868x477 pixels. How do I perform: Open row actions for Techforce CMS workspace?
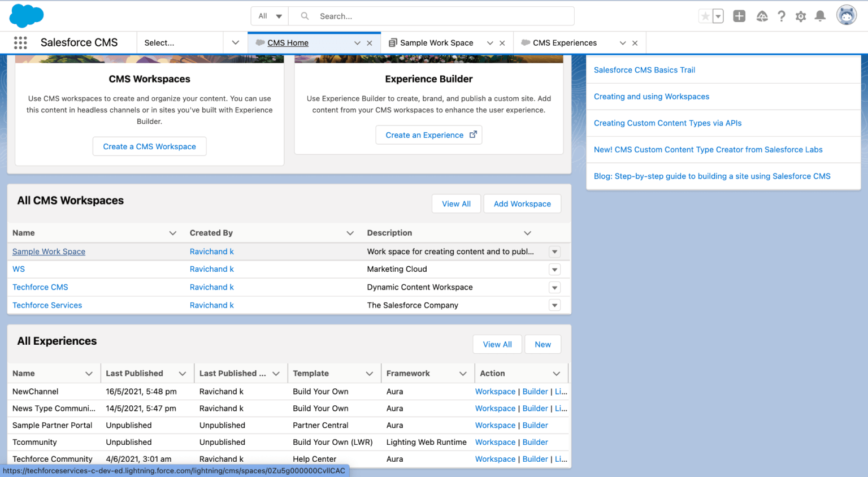click(x=554, y=288)
